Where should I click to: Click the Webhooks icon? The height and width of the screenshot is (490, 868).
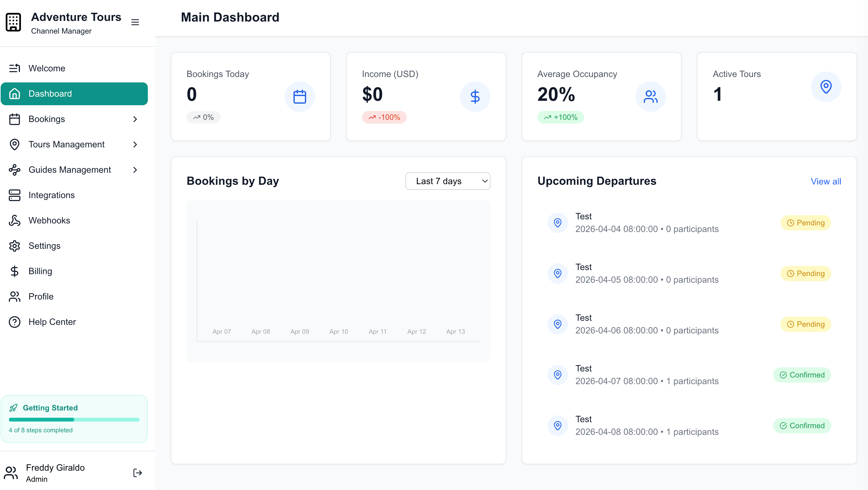pyautogui.click(x=15, y=220)
